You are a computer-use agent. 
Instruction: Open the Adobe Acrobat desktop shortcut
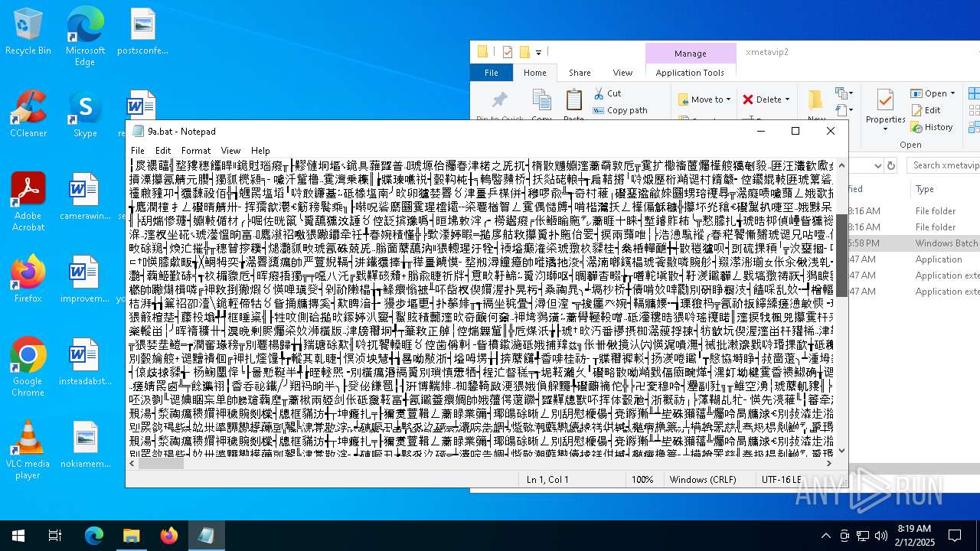28,201
